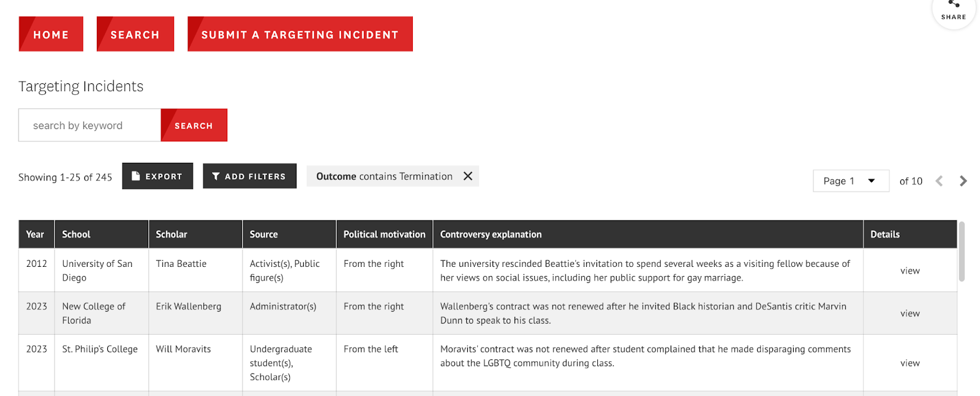The width and height of the screenshot is (980, 396).
Task: Click the Targeting Incidents heading
Action: click(81, 86)
